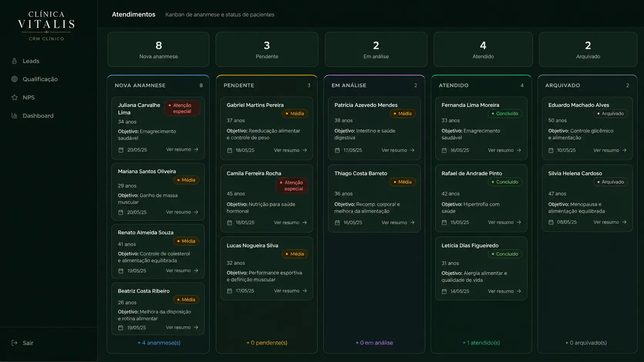Screen dimensions: 644x362
Task: Expand the + 0 pendente(s) link
Action: (x=267, y=343)
